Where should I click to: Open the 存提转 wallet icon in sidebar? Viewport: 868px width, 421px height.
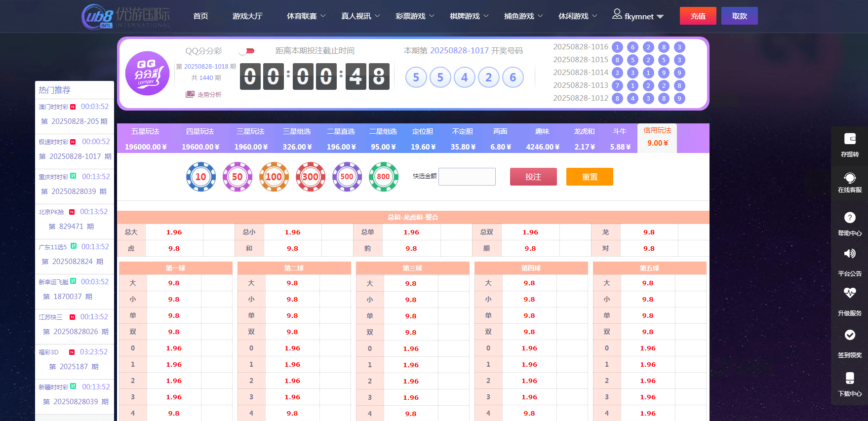(x=849, y=139)
